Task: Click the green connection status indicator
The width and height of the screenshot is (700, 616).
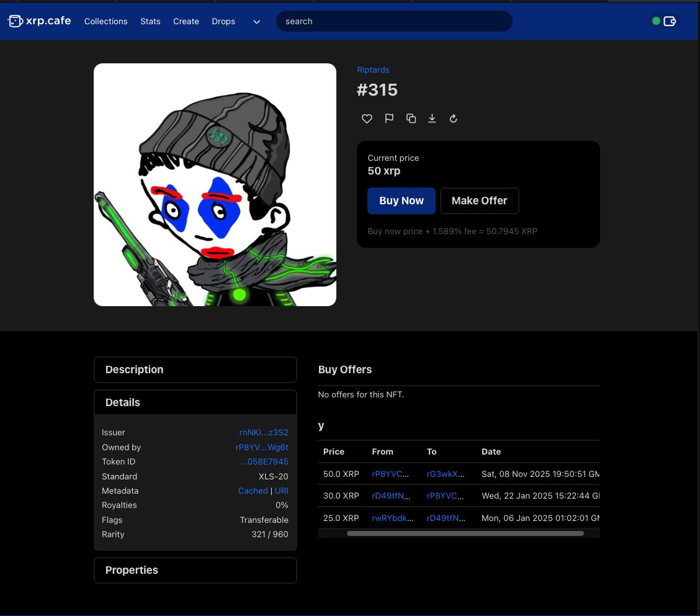Action: pos(656,20)
